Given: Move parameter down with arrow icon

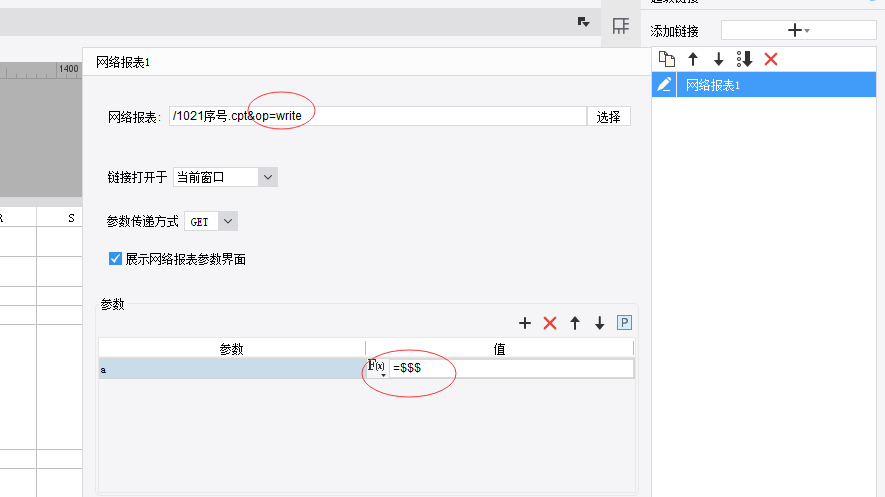Looking at the screenshot, I should click(599, 323).
